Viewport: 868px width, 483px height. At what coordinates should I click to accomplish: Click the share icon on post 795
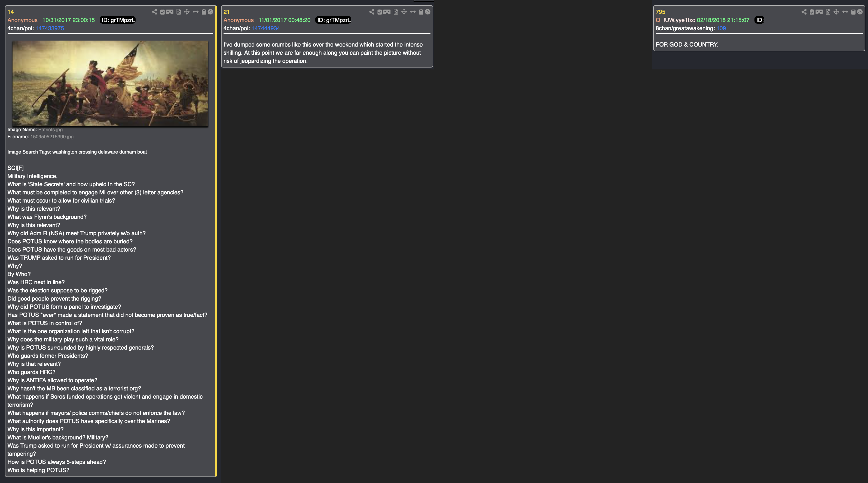(x=804, y=12)
